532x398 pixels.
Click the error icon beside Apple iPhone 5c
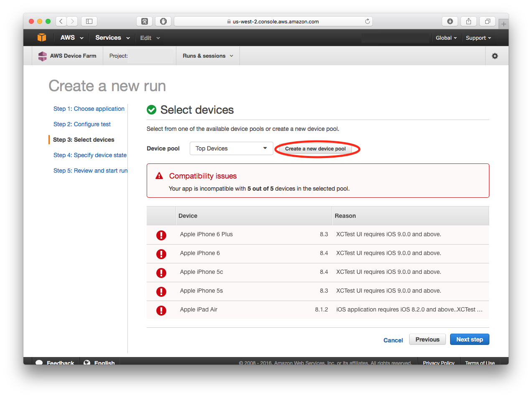coord(161,273)
